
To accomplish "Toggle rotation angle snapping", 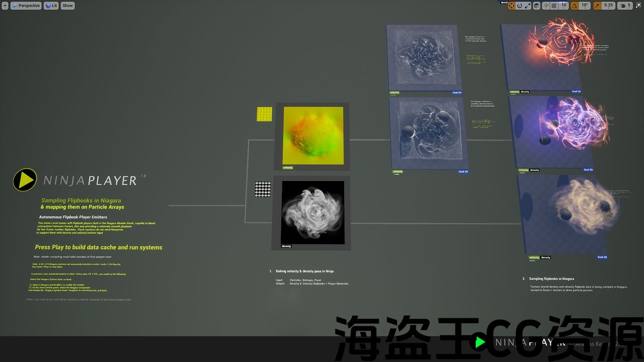I will point(575,6).
